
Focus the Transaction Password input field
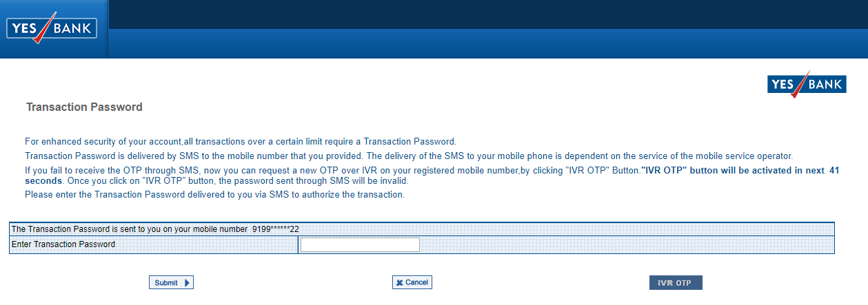point(360,244)
